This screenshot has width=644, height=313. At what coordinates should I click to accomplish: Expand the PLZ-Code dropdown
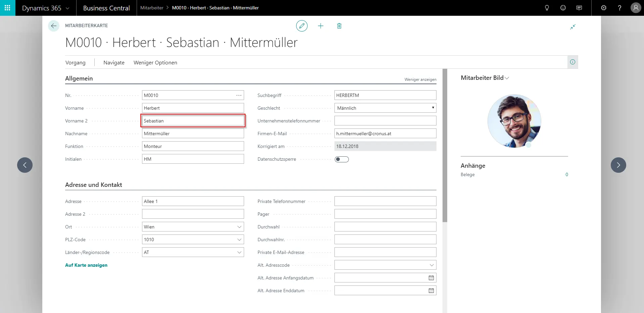239,240
